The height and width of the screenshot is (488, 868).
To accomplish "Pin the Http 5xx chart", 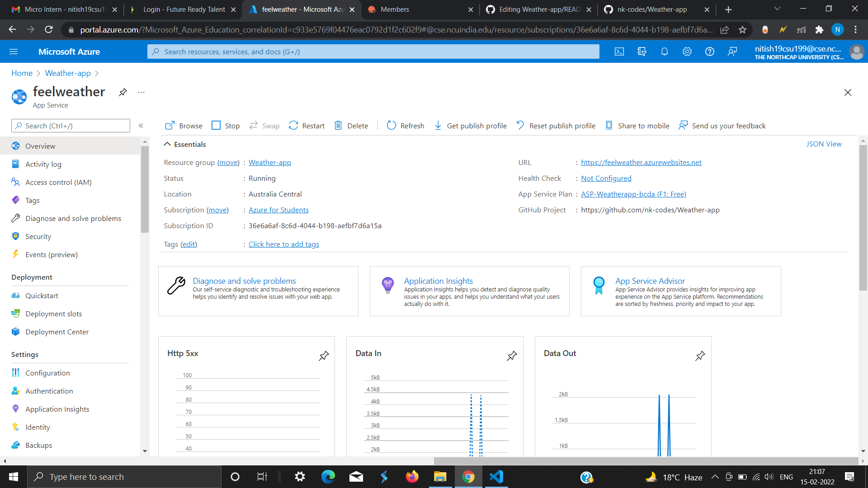I will (x=324, y=356).
